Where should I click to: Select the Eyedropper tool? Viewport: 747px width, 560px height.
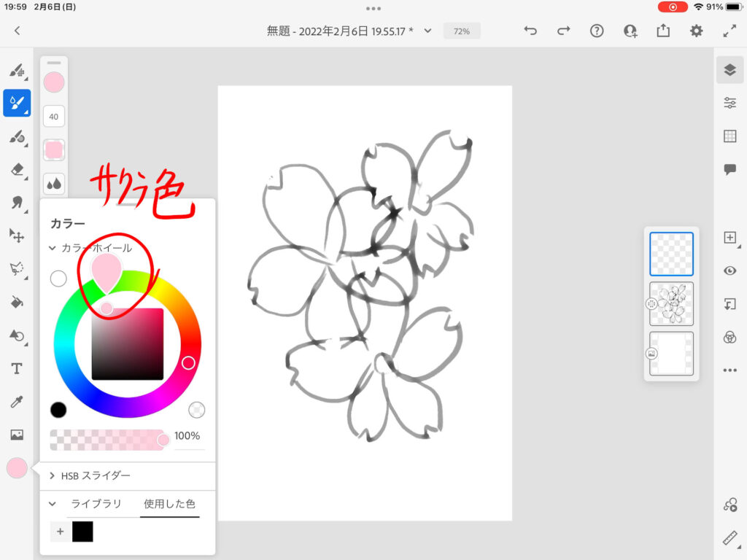[17, 402]
